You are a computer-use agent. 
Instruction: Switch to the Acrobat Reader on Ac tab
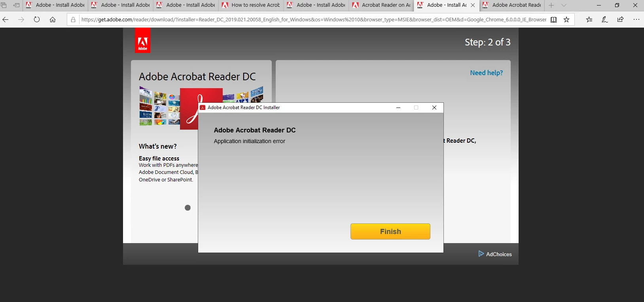(381, 5)
